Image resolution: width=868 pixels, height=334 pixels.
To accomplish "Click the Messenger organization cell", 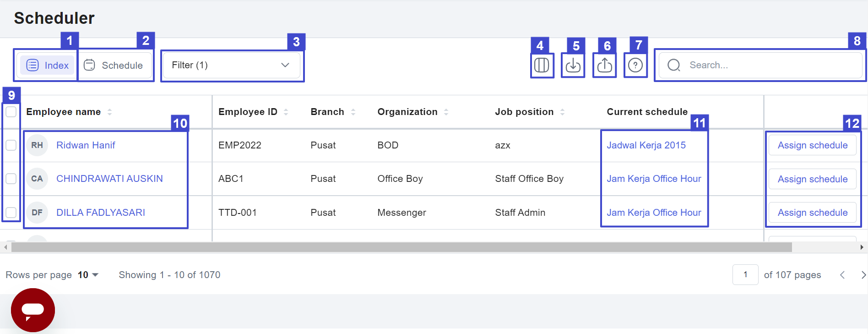I will 401,213.
